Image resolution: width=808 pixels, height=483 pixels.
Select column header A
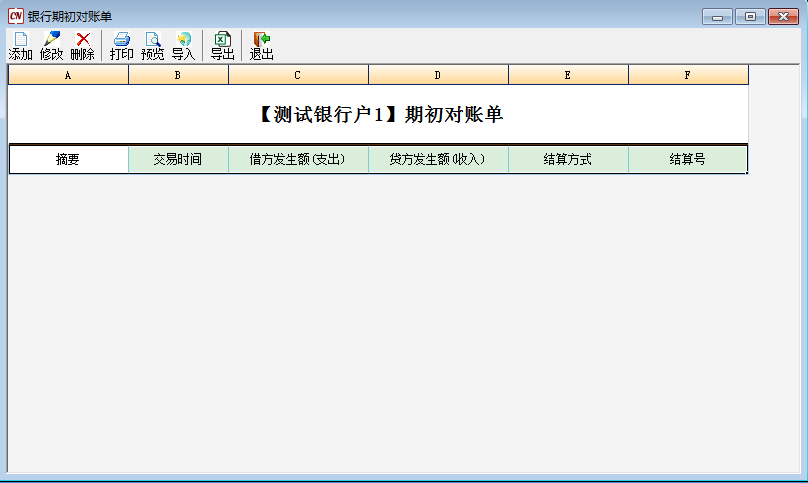(68, 75)
